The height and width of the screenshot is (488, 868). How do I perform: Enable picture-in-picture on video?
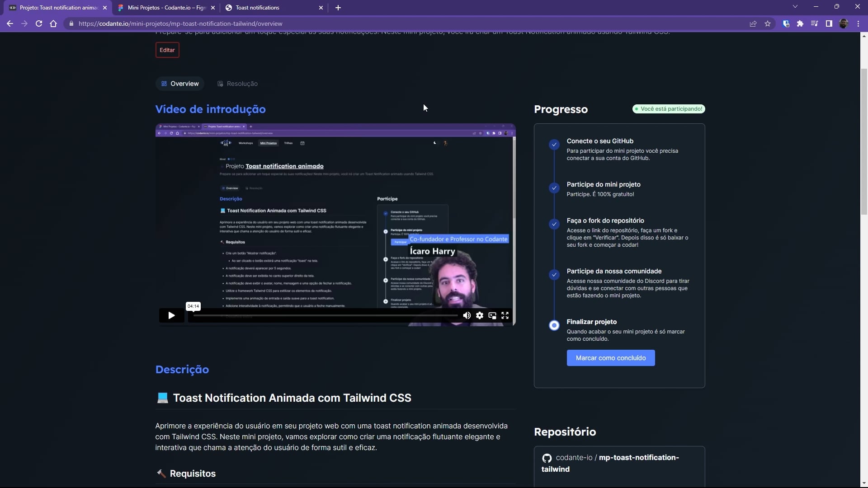click(492, 315)
